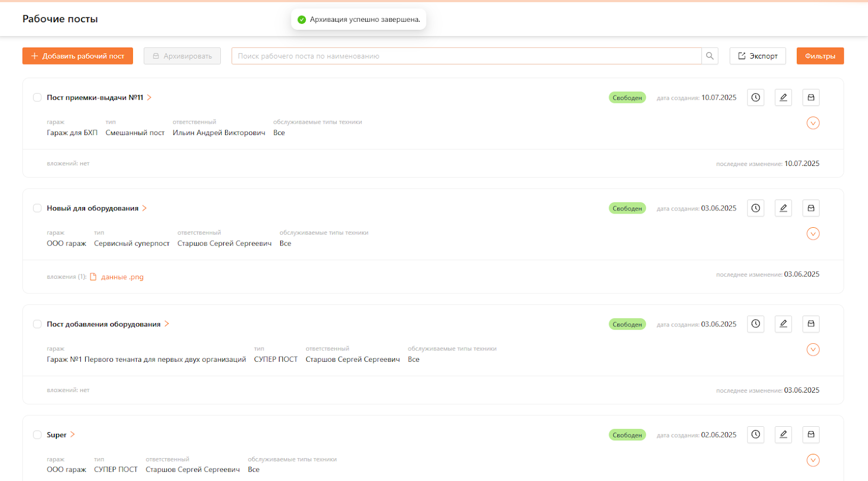The width and height of the screenshot is (868, 481).
Task: Open history for Пост приемки-выдачи №11
Action: pos(756,98)
